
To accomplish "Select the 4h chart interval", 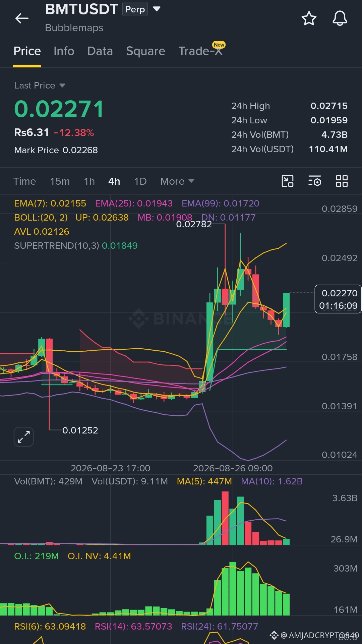I will (x=114, y=181).
